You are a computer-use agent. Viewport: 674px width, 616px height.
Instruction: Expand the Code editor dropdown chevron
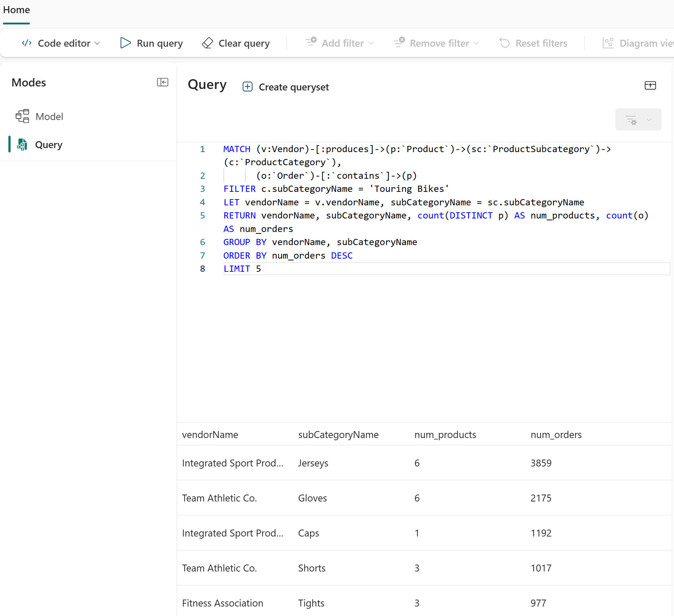97,43
